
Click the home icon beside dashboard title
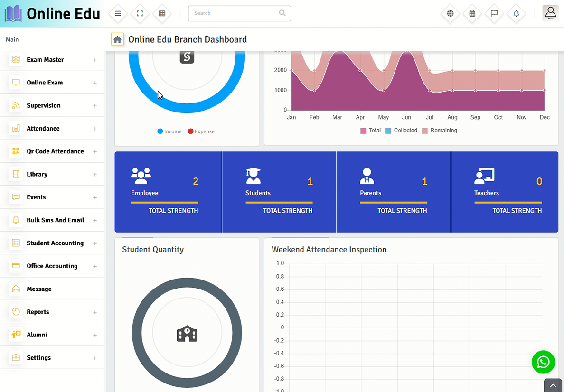pyautogui.click(x=117, y=39)
